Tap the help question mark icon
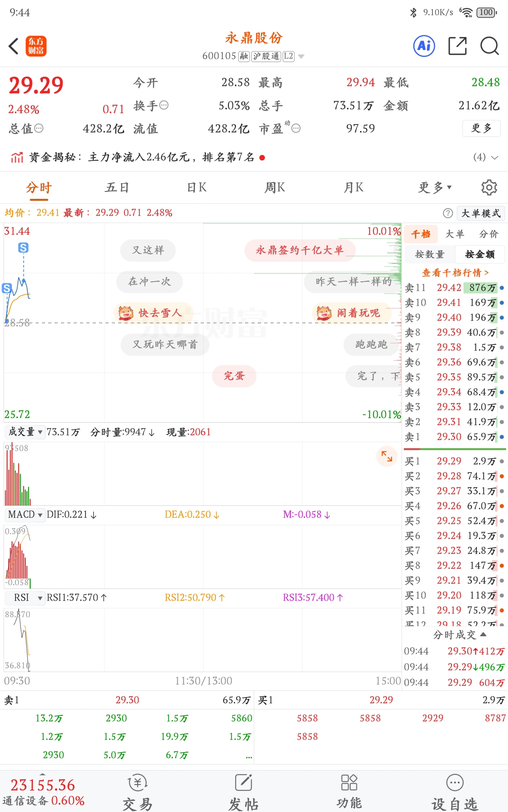The height and width of the screenshot is (812, 508). [448, 213]
